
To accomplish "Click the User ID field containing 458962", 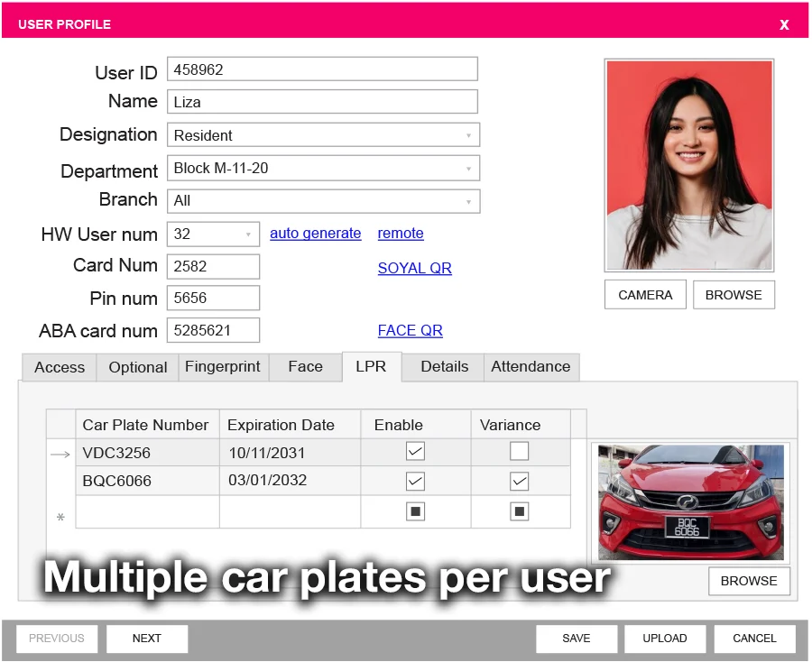I will [x=322, y=69].
